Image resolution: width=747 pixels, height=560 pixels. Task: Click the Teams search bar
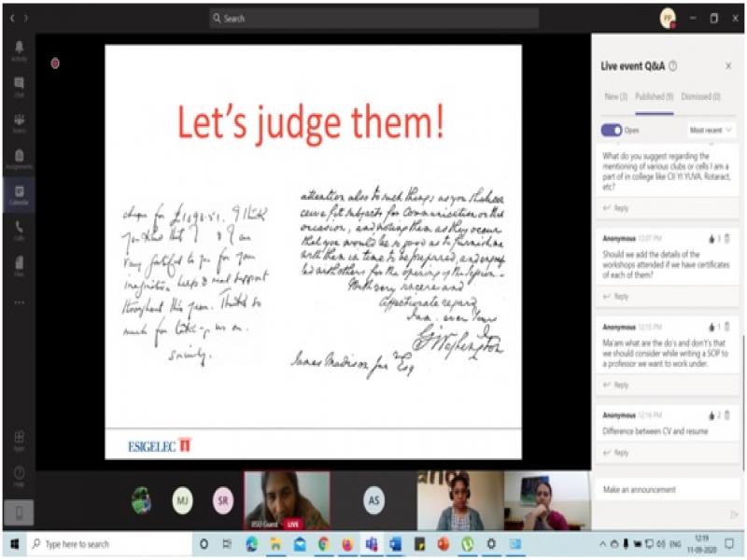(x=373, y=18)
